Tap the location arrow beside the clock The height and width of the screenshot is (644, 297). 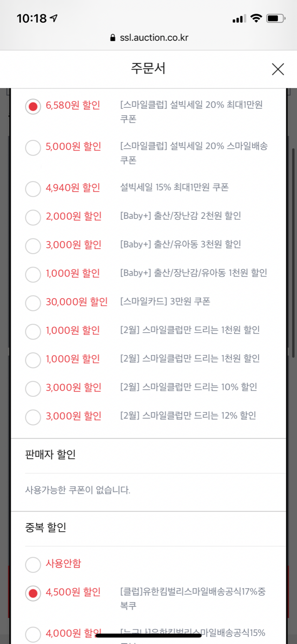point(54,19)
